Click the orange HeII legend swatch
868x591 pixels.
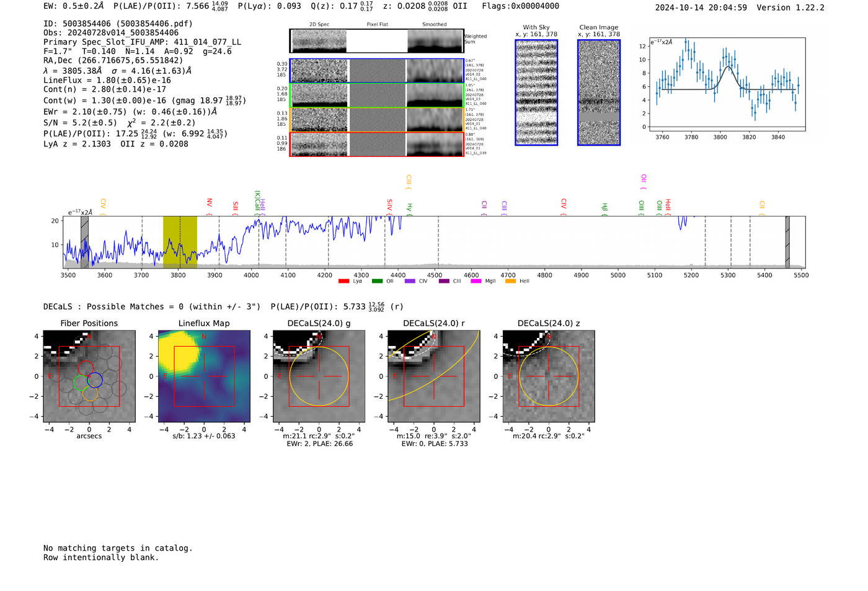coord(511,282)
